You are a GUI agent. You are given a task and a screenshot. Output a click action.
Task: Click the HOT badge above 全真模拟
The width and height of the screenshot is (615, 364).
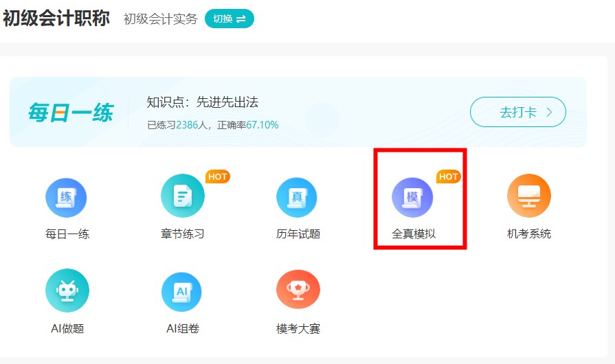(x=448, y=177)
